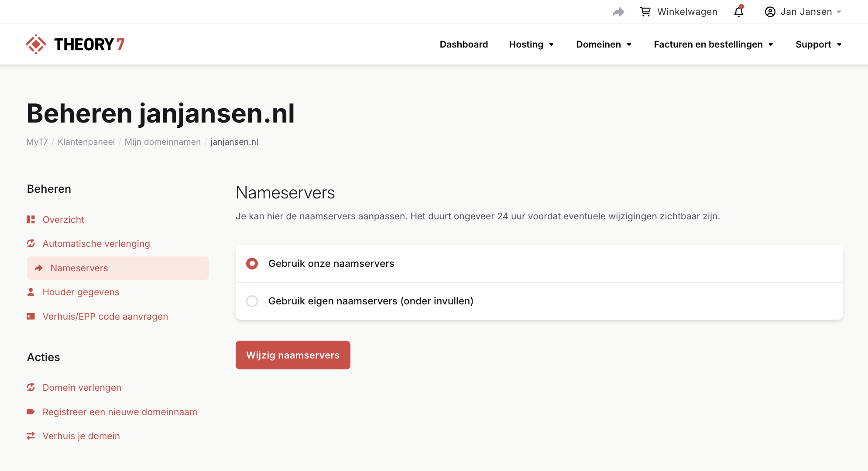Image resolution: width=868 pixels, height=471 pixels.
Task: Click the Verhuis je domein swap icon
Action: point(31,436)
